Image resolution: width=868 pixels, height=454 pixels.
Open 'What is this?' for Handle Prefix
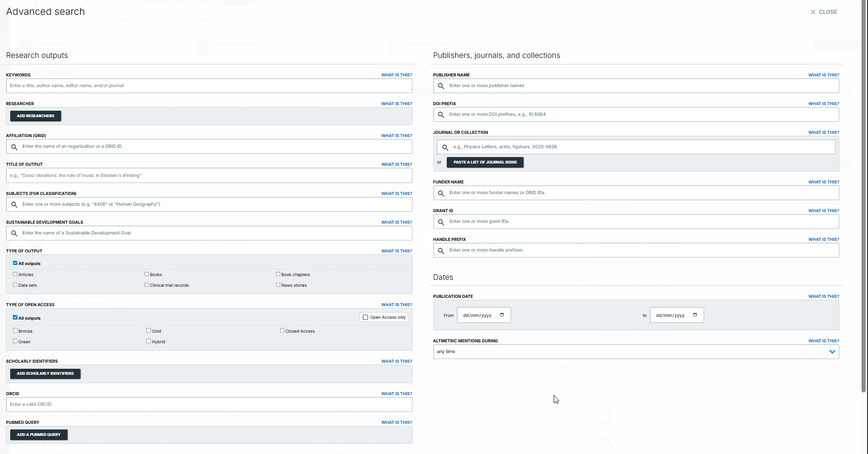pyautogui.click(x=824, y=240)
